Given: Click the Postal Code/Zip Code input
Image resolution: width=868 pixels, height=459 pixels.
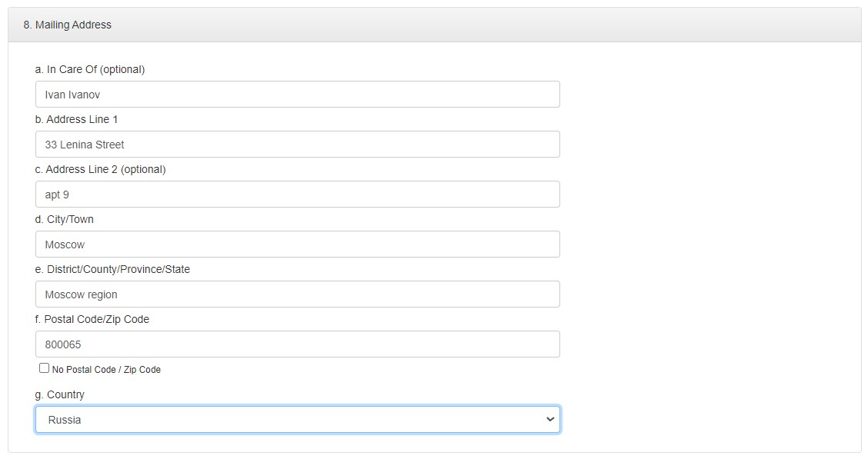Looking at the screenshot, I should 297,344.
